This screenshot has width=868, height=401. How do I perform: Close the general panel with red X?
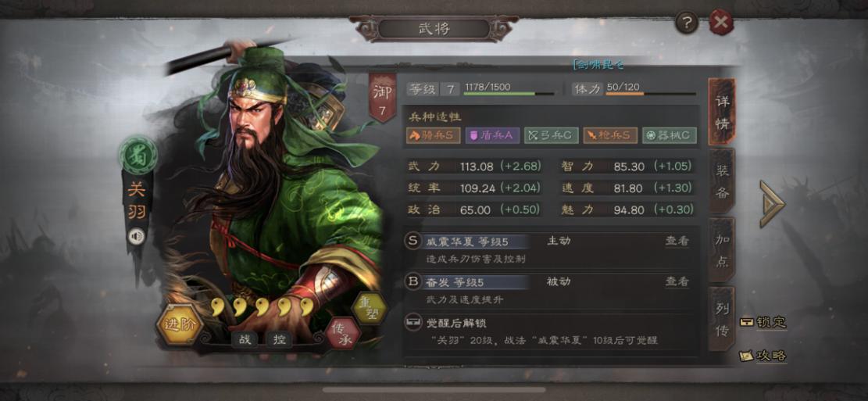(721, 22)
